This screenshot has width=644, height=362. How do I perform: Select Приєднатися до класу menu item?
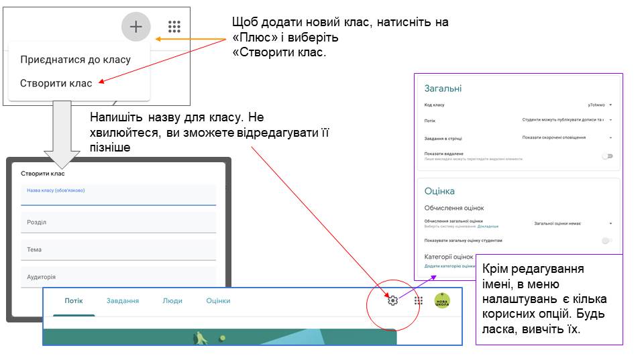[x=76, y=60]
